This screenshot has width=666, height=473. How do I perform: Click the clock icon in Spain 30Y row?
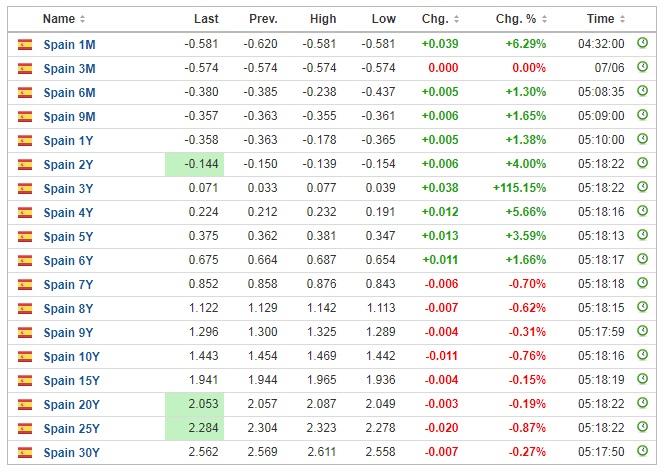[x=643, y=450]
